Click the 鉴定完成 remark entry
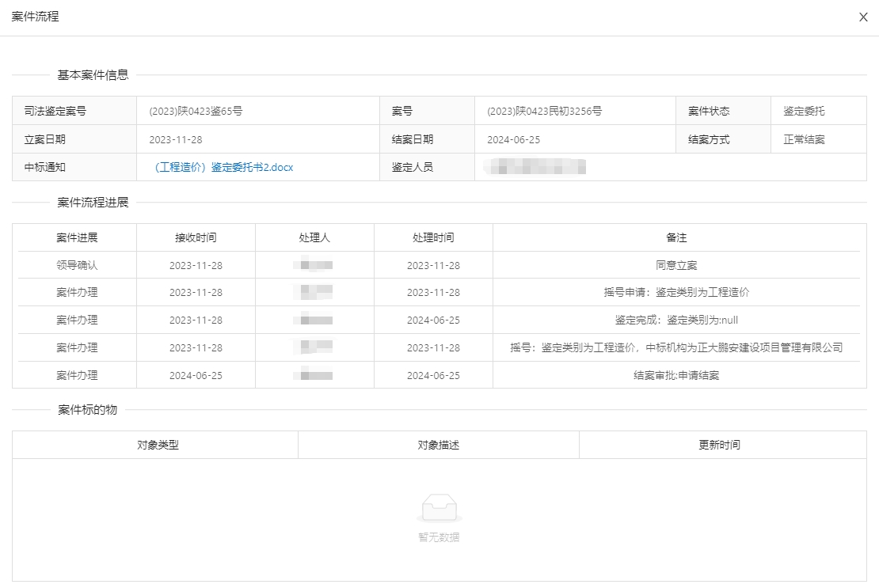The width and height of the screenshot is (879, 588). [x=676, y=320]
